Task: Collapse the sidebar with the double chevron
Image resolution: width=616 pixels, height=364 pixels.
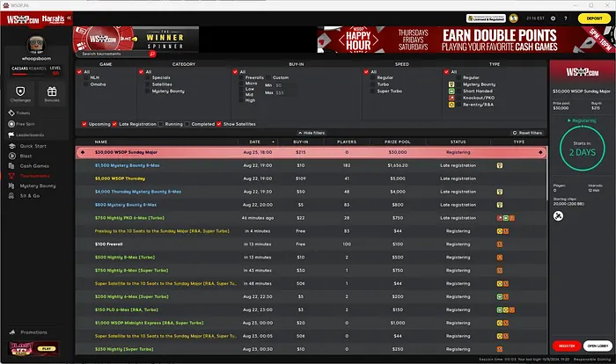Action: (x=70, y=18)
